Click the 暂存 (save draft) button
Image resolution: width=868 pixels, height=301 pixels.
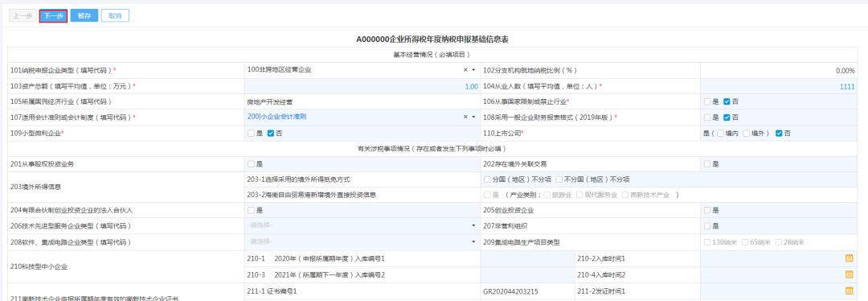(x=84, y=15)
